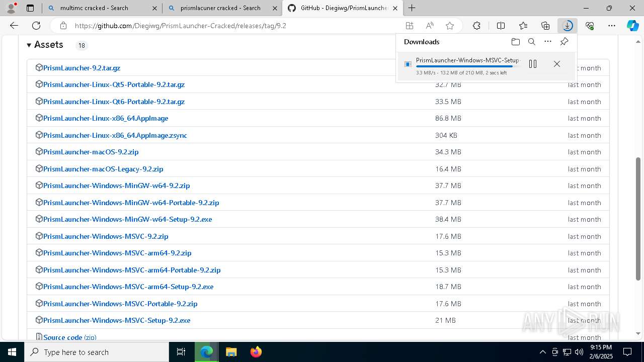The height and width of the screenshot is (362, 644).
Task: Click the downloading file's name in Downloads
Action: (467, 60)
